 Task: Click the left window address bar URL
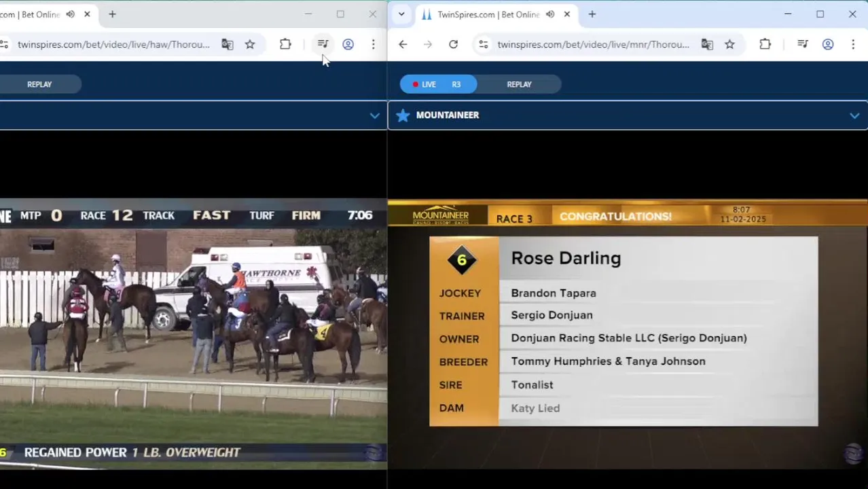click(113, 44)
